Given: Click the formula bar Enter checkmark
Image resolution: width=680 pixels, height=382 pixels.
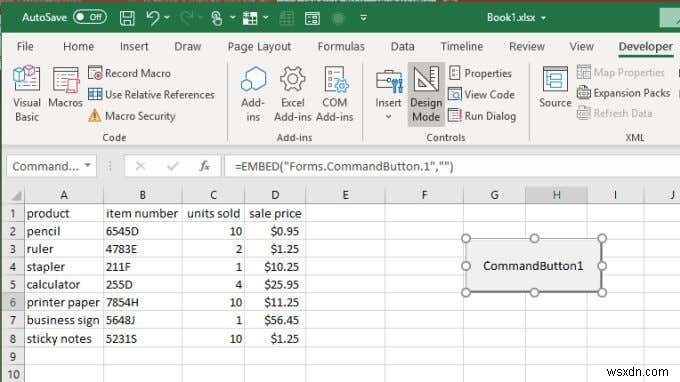Looking at the screenshot, I should tap(173, 166).
